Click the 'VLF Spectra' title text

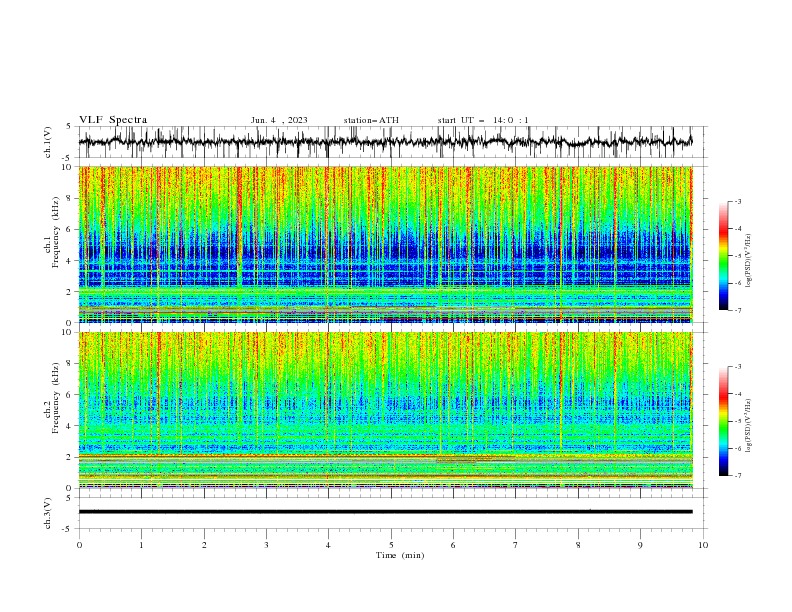[x=113, y=120]
